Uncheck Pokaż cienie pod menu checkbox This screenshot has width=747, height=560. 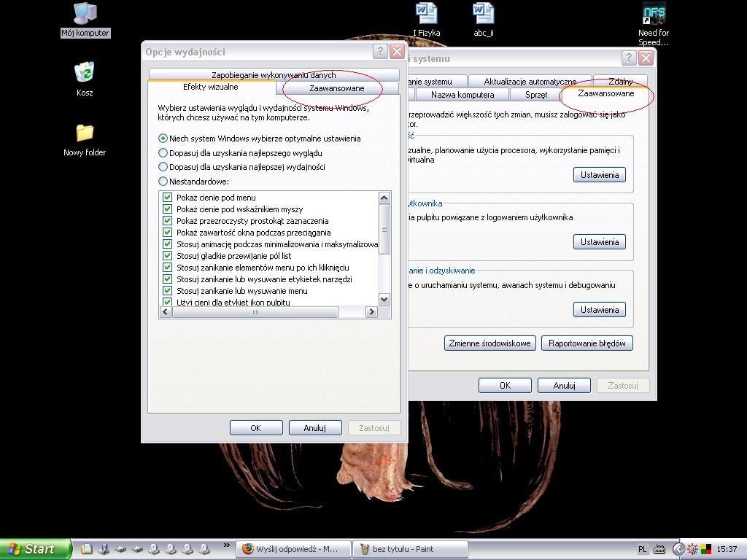pos(168,198)
